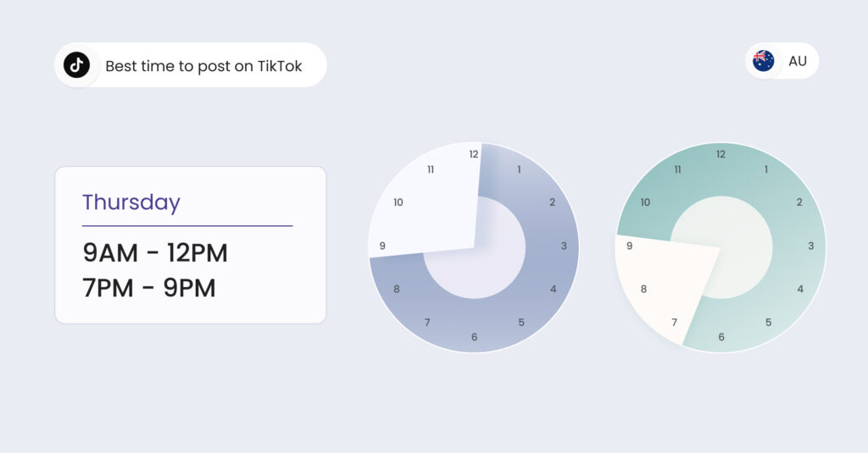Click number 5 on the green clock
Image resolution: width=868 pixels, height=453 pixels.
tap(769, 323)
